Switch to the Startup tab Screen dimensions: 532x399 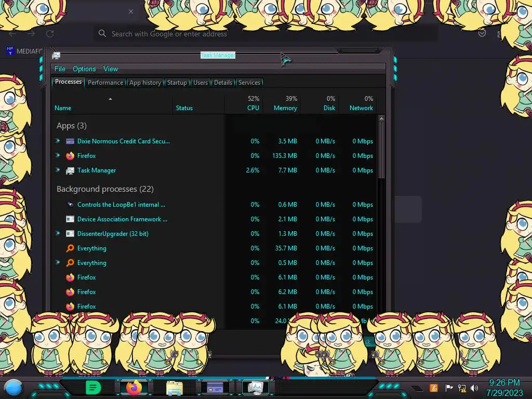pyautogui.click(x=177, y=83)
